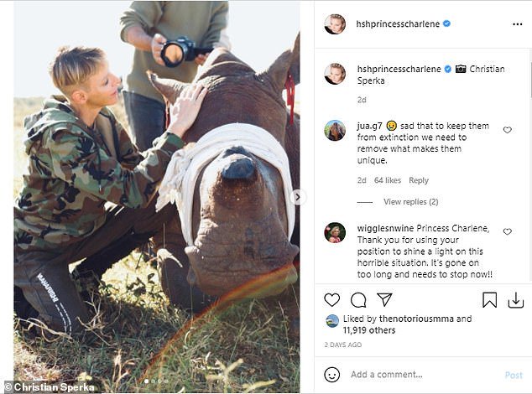This screenshot has height=394, width=532.
Task: Click the header profile avatar
Action: (x=335, y=23)
